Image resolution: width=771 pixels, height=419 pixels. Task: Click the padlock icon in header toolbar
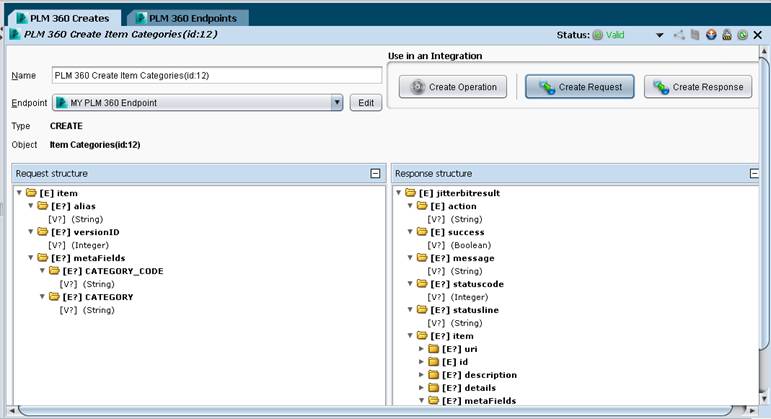[x=727, y=35]
